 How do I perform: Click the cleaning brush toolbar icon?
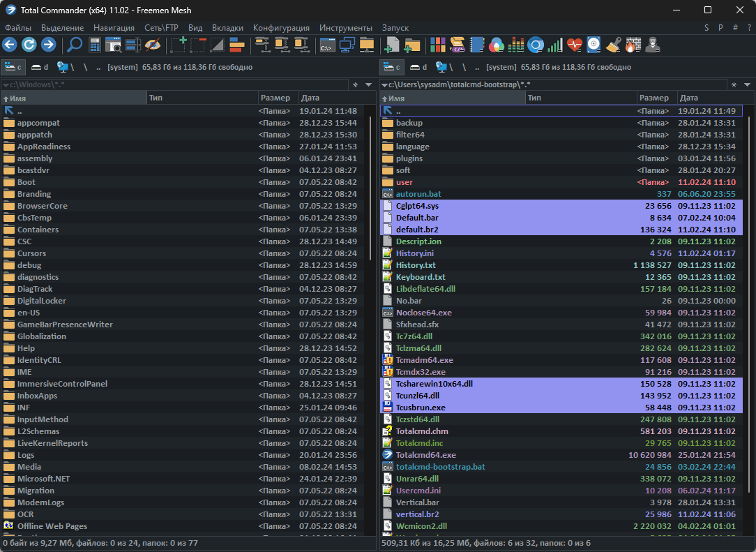pyautogui.click(x=613, y=45)
